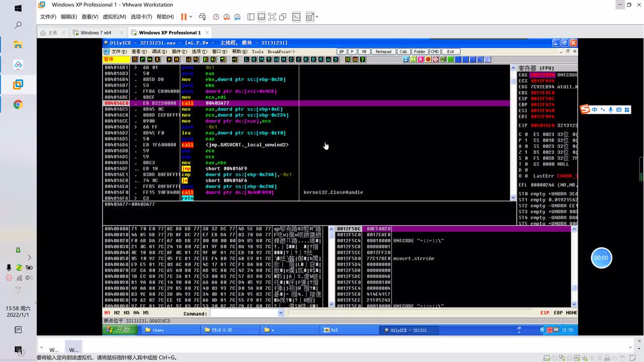The image size is (644, 362).
Task: Click the Command input field
Action: pyautogui.click(x=244, y=313)
